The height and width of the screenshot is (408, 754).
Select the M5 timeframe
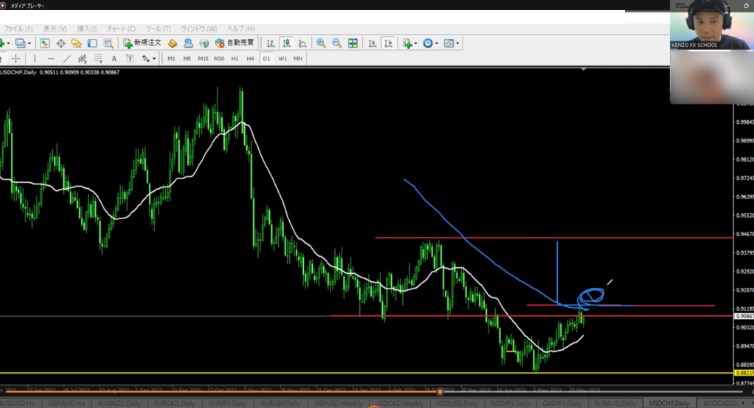click(187, 58)
